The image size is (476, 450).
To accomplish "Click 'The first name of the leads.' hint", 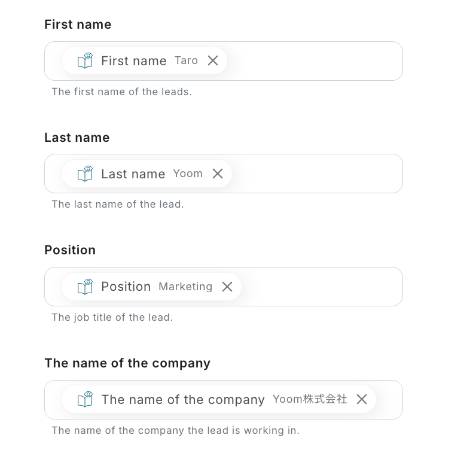I will click(x=121, y=92).
